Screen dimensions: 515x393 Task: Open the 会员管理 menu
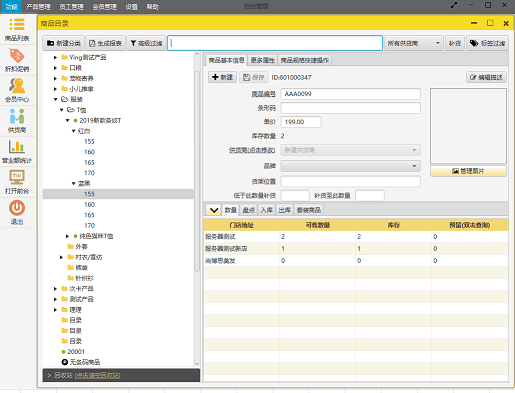[105, 7]
